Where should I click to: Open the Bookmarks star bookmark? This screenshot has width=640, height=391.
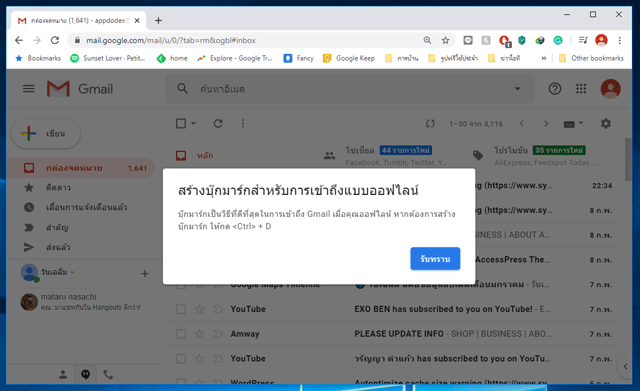[38, 58]
